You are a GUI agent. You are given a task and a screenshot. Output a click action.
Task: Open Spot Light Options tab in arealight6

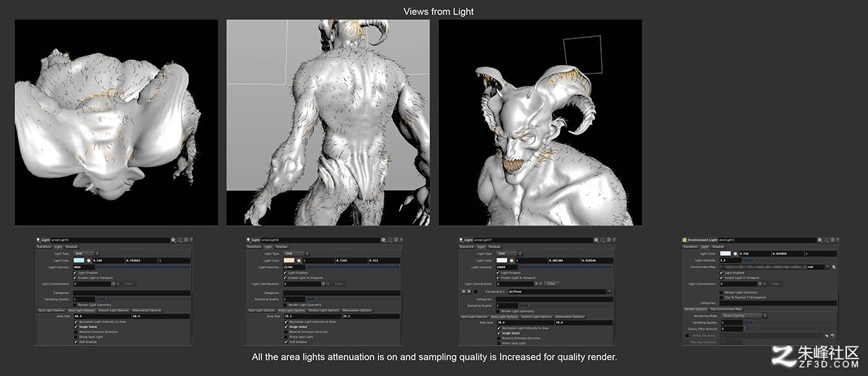point(261,310)
